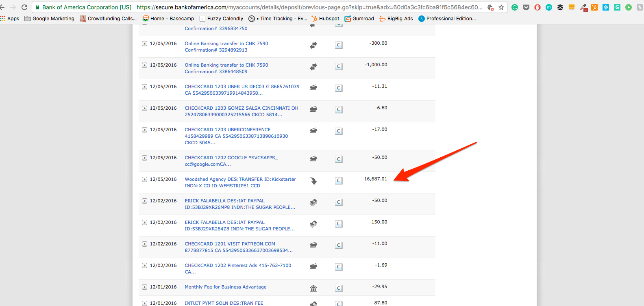644x306 pixels.
Task: Click the eyedropper color picker extension
Action: click(583, 7)
